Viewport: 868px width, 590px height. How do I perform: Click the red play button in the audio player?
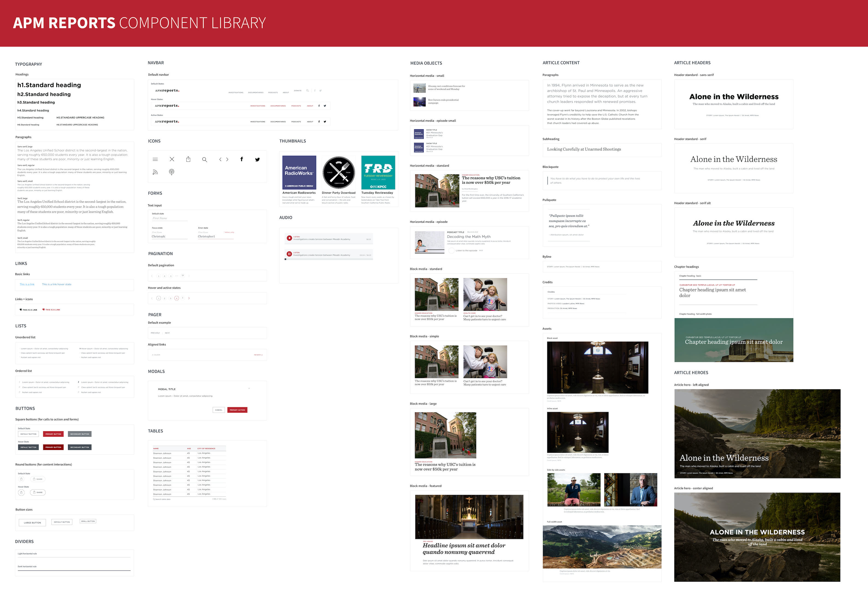[x=289, y=238]
